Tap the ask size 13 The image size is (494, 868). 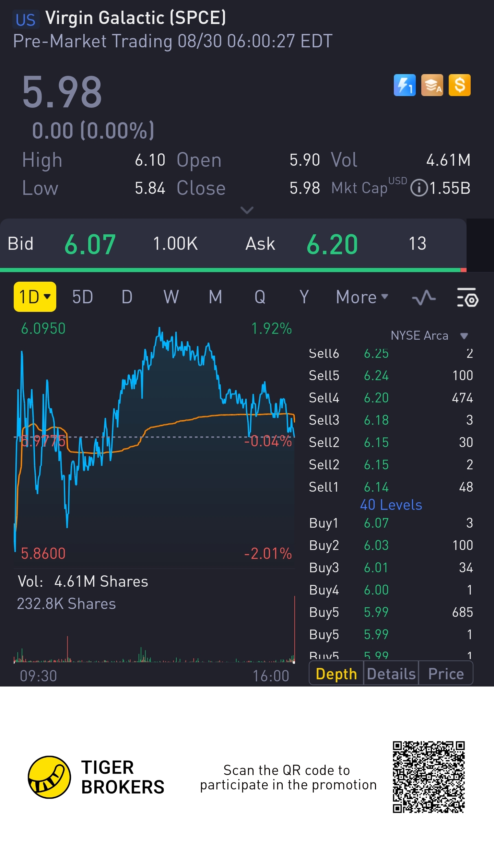click(417, 244)
